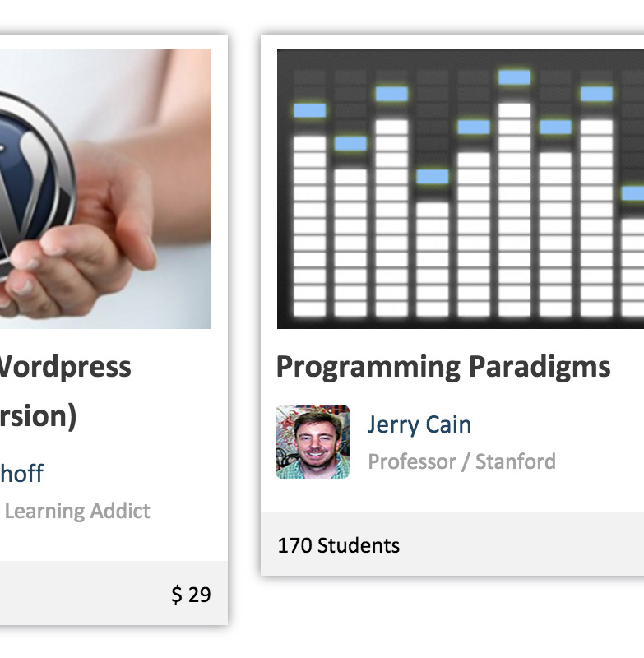Click the tallest white equalizer bar
This screenshot has height=658, width=644.
pos(514,210)
